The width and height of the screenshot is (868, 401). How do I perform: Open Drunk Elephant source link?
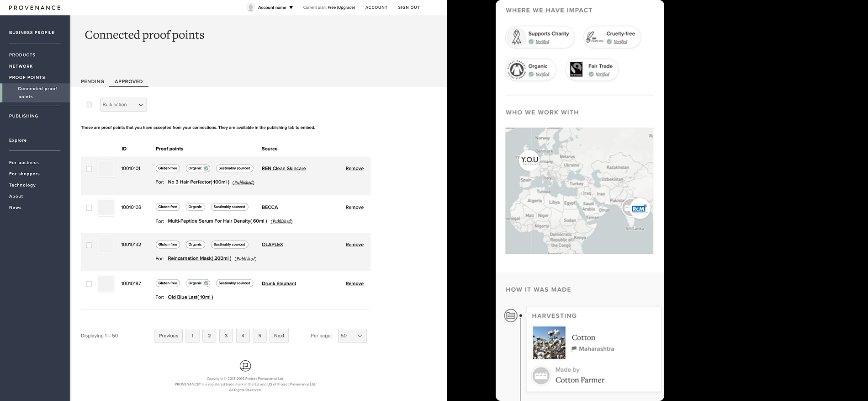pyautogui.click(x=279, y=283)
